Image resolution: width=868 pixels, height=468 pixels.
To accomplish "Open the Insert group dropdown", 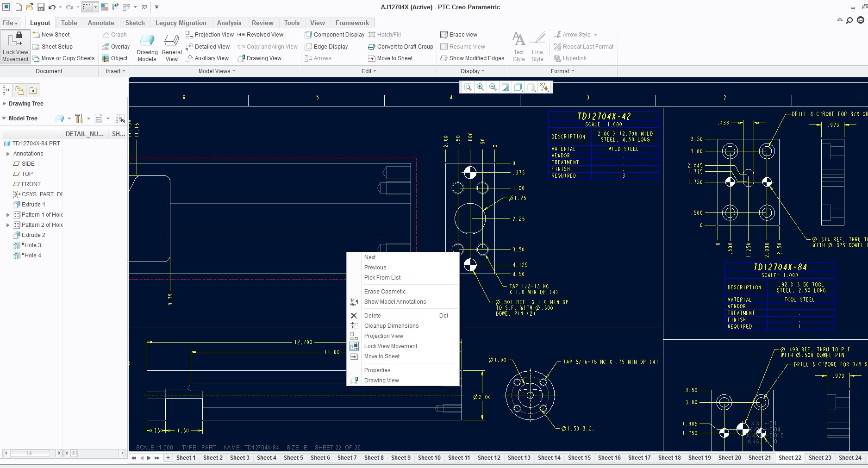I will (116, 71).
